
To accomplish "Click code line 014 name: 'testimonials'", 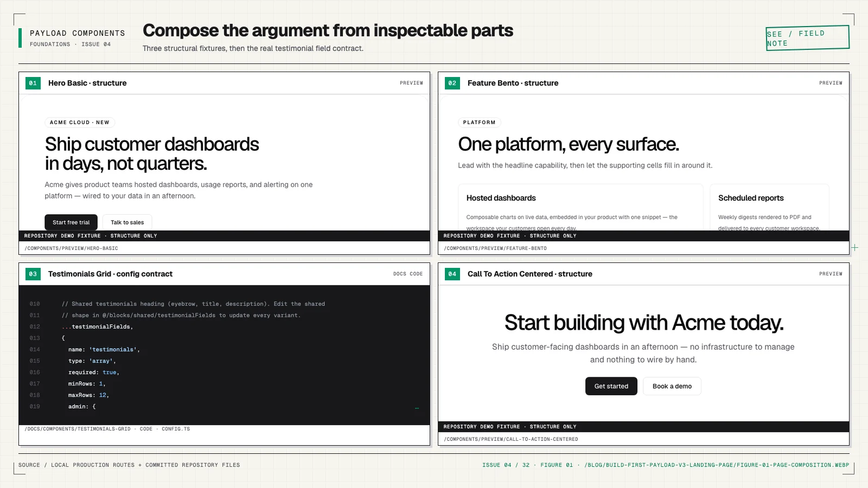I will point(104,349).
